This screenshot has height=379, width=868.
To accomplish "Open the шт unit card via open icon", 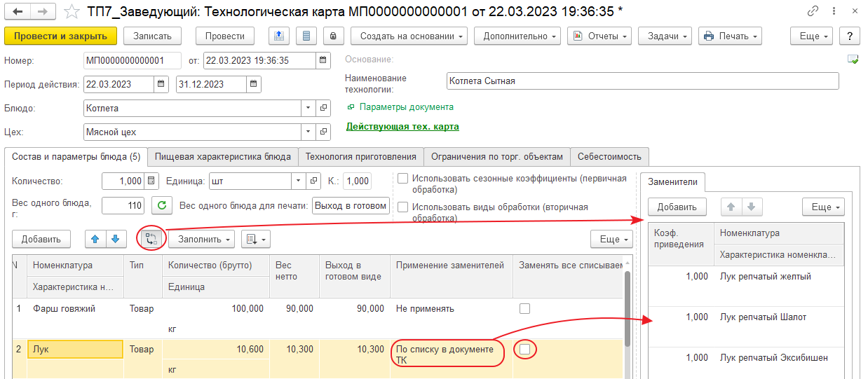I will click(x=314, y=181).
